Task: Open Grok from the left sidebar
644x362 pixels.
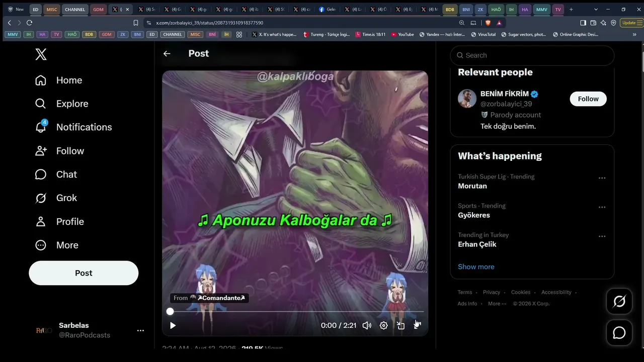Action: (56, 198)
